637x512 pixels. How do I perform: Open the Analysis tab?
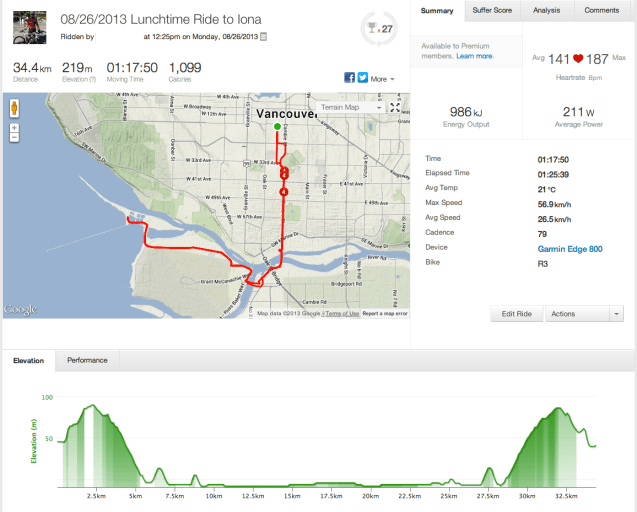pos(547,11)
